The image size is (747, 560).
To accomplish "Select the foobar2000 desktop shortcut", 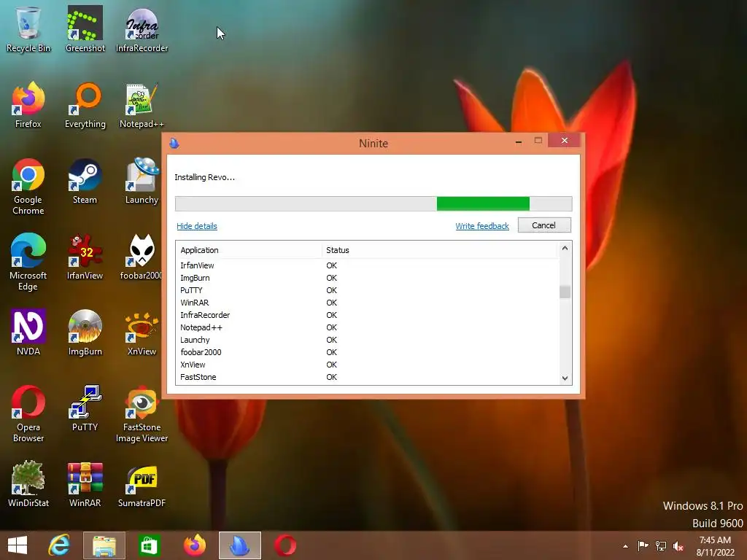I will [x=141, y=257].
